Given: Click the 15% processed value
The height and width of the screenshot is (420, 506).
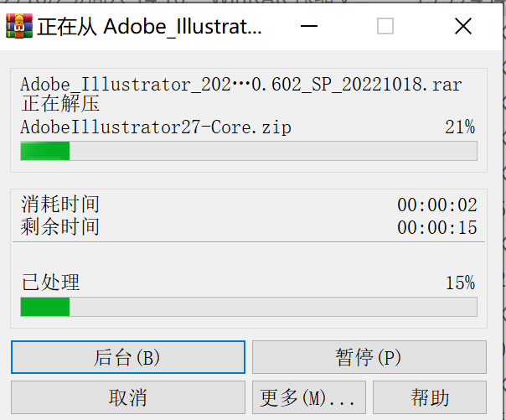Looking at the screenshot, I should [460, 283].
